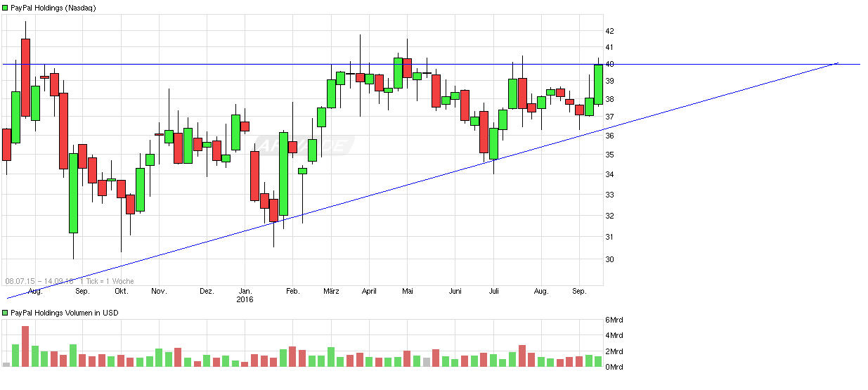Click the 'Aug.' label following Juli
Screen dimensions: 868x390
(x=541, y=291)
